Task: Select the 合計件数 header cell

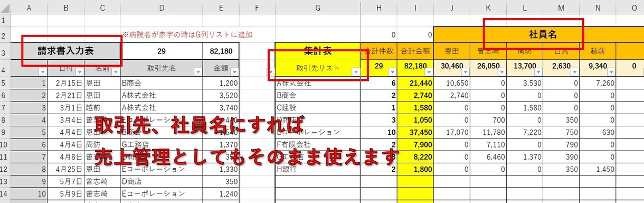Action: coord(378,51)
